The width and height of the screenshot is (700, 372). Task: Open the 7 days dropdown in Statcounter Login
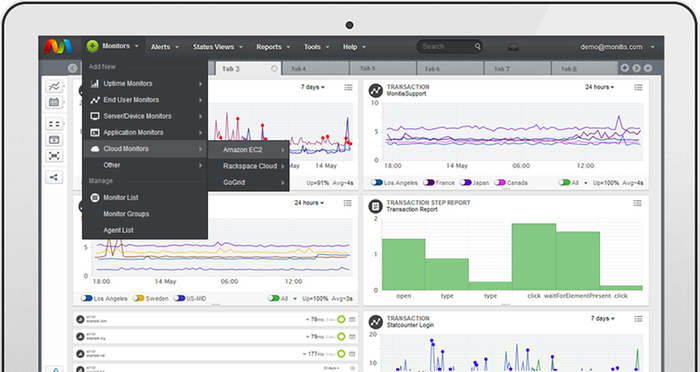[x=603, y=318]
